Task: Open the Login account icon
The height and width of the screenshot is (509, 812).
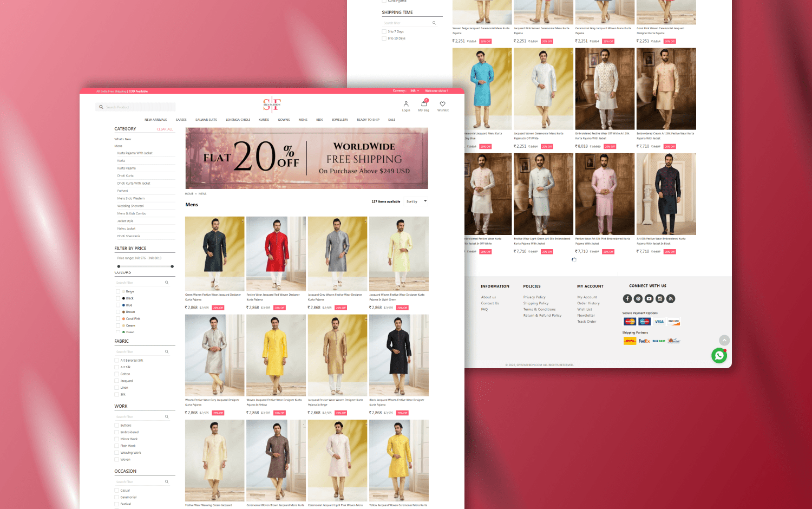Action: [406, 105]
